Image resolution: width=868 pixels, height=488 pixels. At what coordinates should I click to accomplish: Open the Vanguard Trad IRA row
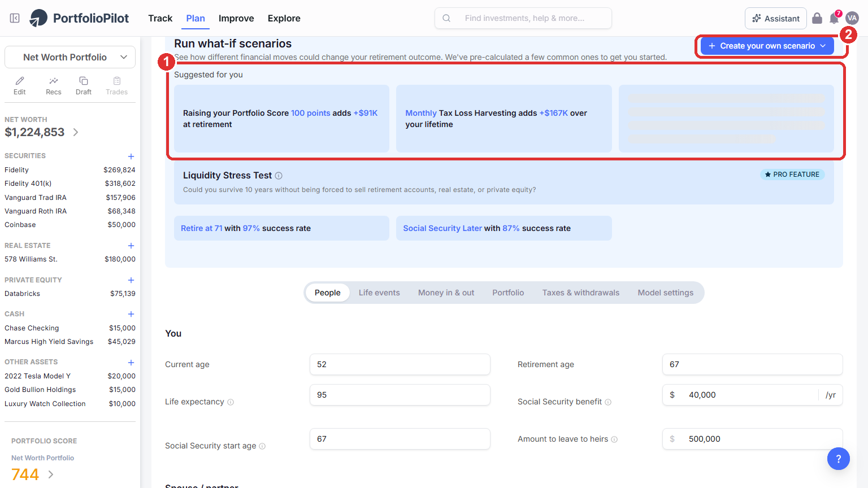70,198
